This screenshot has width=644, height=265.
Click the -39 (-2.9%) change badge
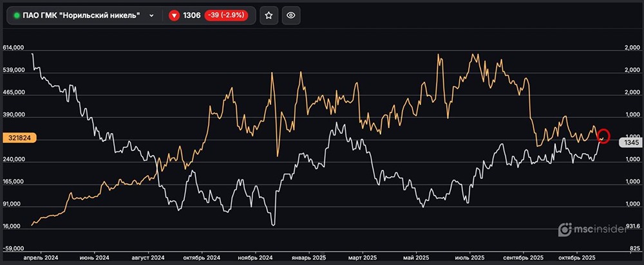coord(226,15)
